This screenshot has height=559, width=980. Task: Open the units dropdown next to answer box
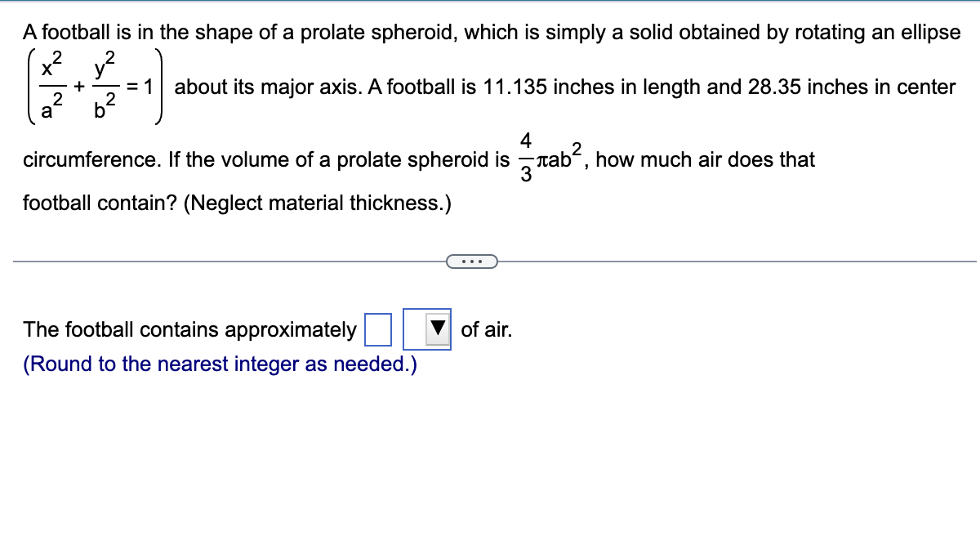[425, 329]
